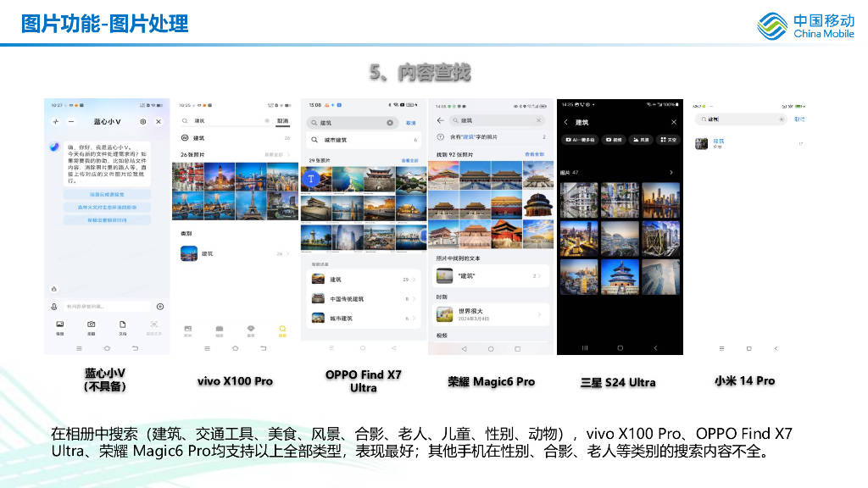
Task: Clear search text icon in 小米 14 Pro
Action: (781, 119)
